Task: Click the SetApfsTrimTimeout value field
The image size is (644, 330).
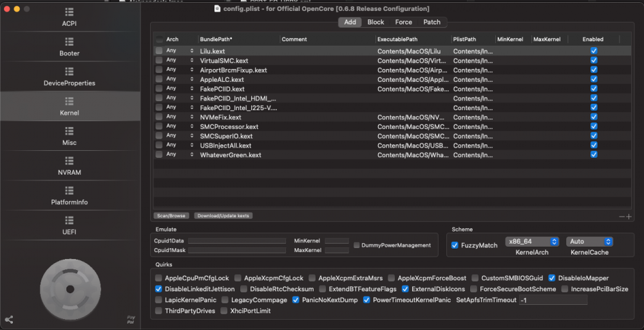Action: coord(553,300)
